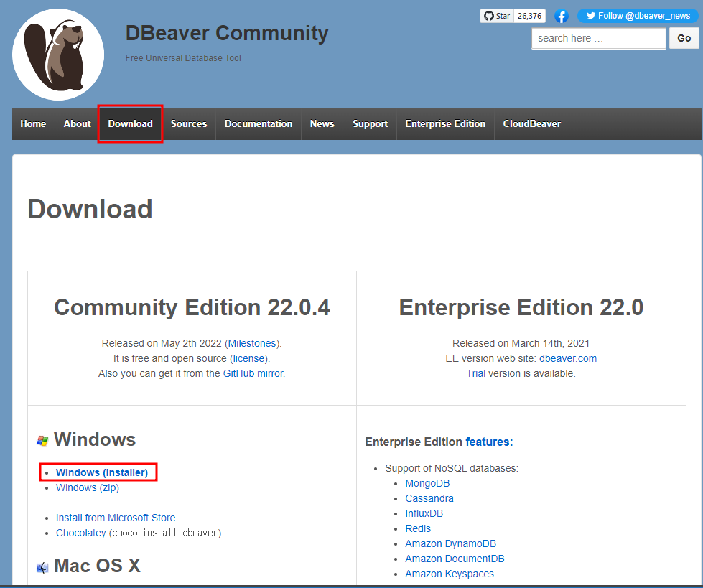The image size is (703, 588).
Task: Open the Milestones link
Action: click(x=252, y=343)
